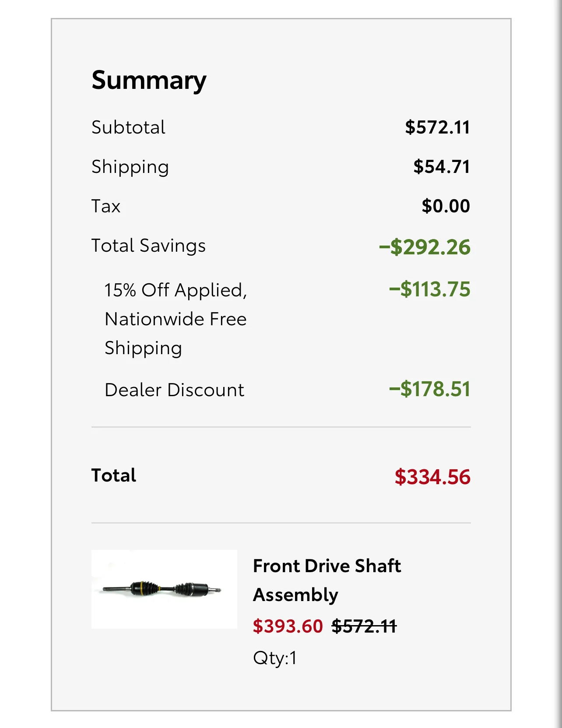Click the red $334.56 order total
This screenshot has width=562, height=728.
432,477
